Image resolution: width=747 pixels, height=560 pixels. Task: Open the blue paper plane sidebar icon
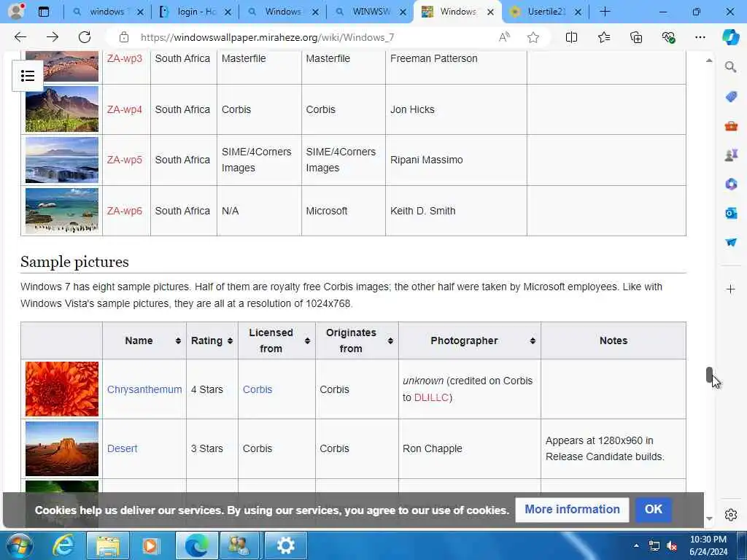tap(731, 242)
